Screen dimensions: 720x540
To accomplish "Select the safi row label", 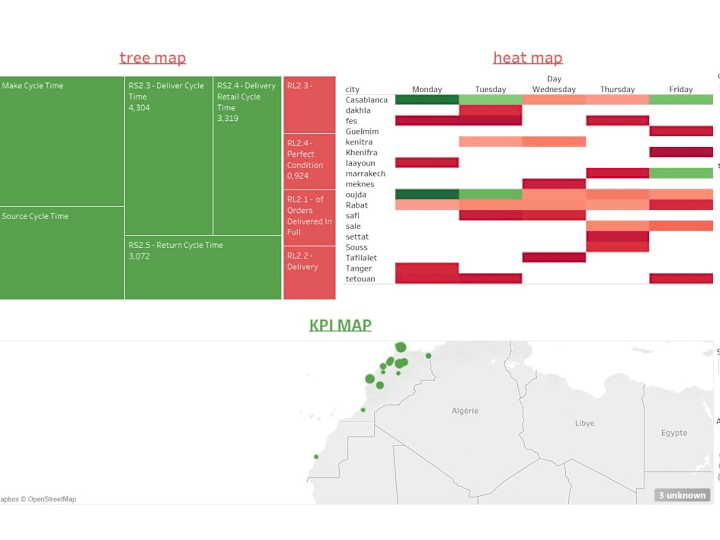I will [353, 216].
